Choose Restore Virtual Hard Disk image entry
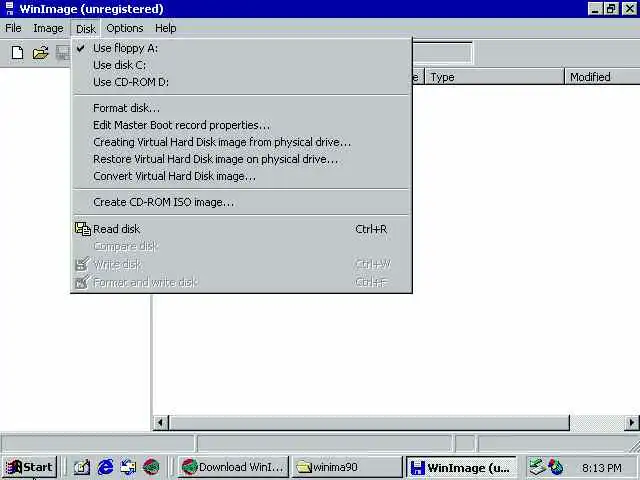Viewport: 640px width, 480px height. coord(241,159)
